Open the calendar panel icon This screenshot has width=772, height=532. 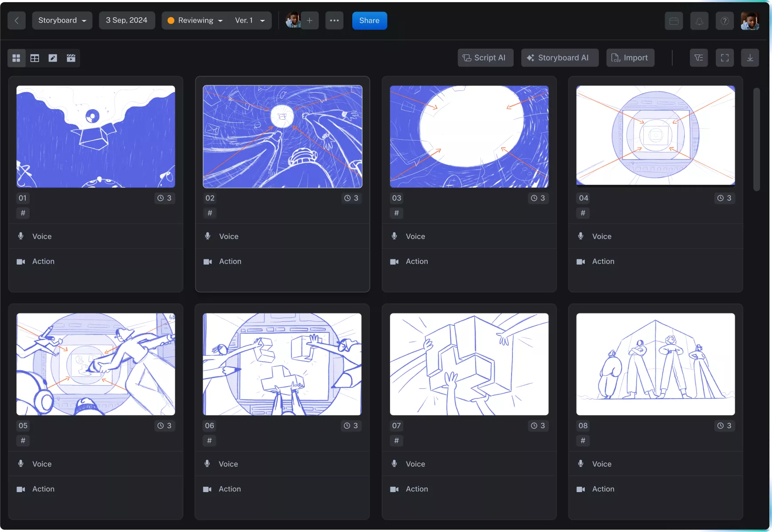click(x=673, y=20)
